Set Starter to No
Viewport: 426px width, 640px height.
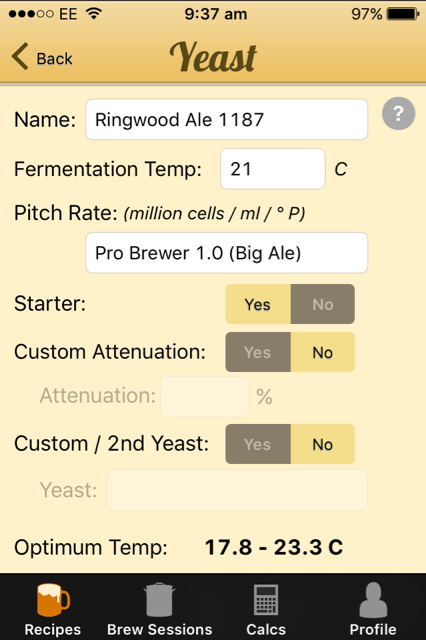pos(323,304)
